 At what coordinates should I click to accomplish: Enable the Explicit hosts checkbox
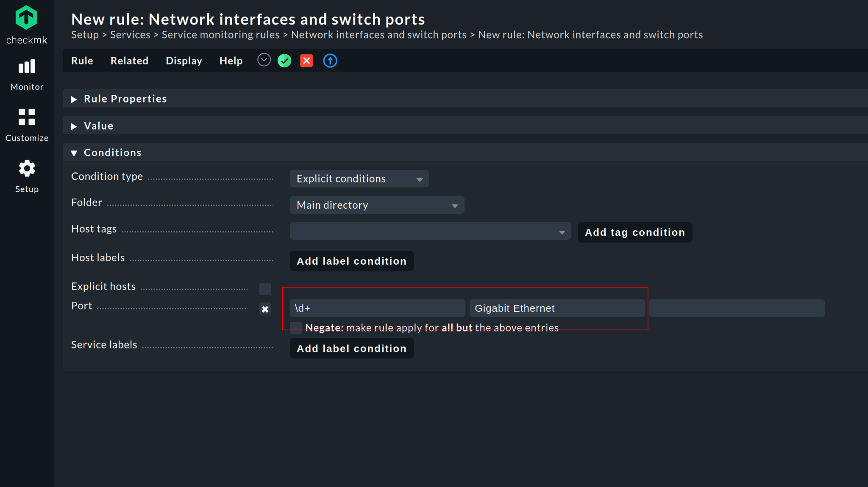265,289
